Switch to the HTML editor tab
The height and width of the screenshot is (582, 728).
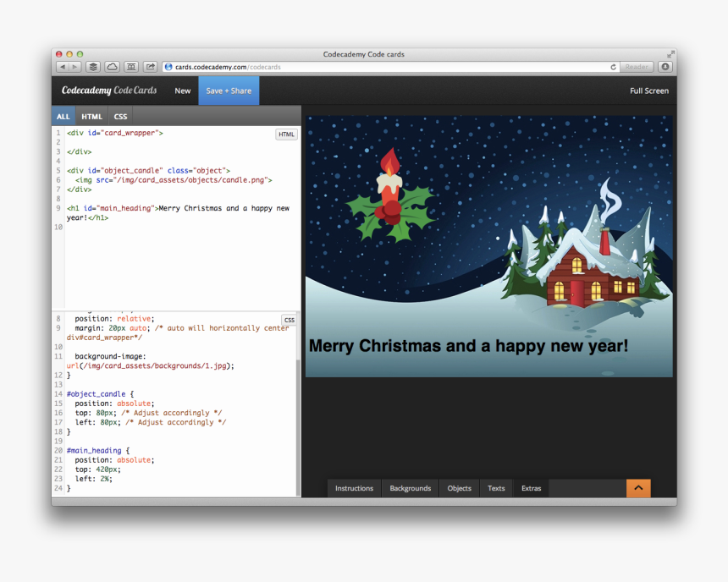[91, 116]
